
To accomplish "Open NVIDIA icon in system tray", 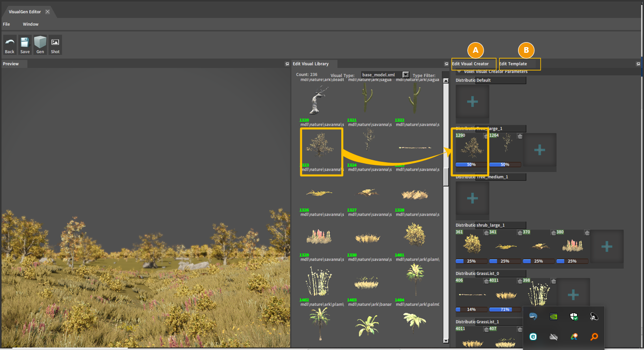I will tap(554, 317).
